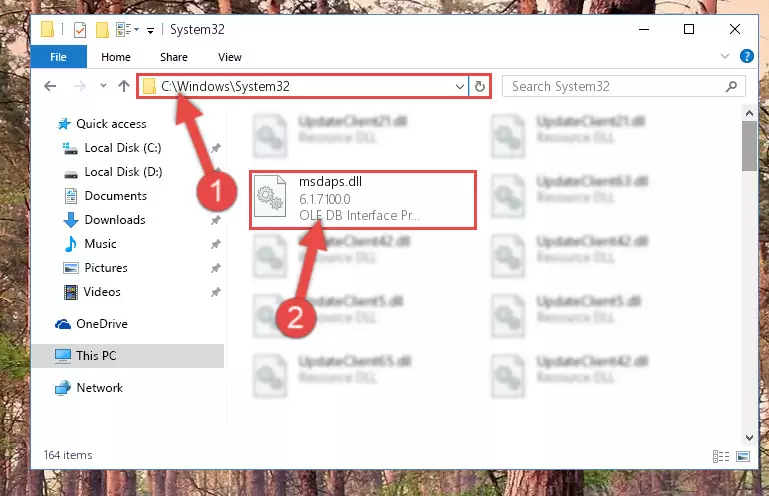Click the Search System32 field
Viewport: 769px width, 496px height.
[624, 86]
